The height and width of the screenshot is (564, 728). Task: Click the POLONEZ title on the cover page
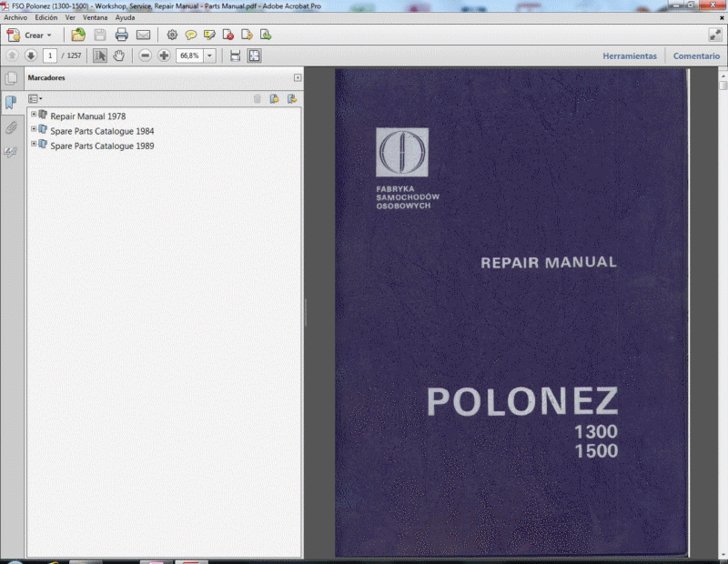tap(522, 401)
